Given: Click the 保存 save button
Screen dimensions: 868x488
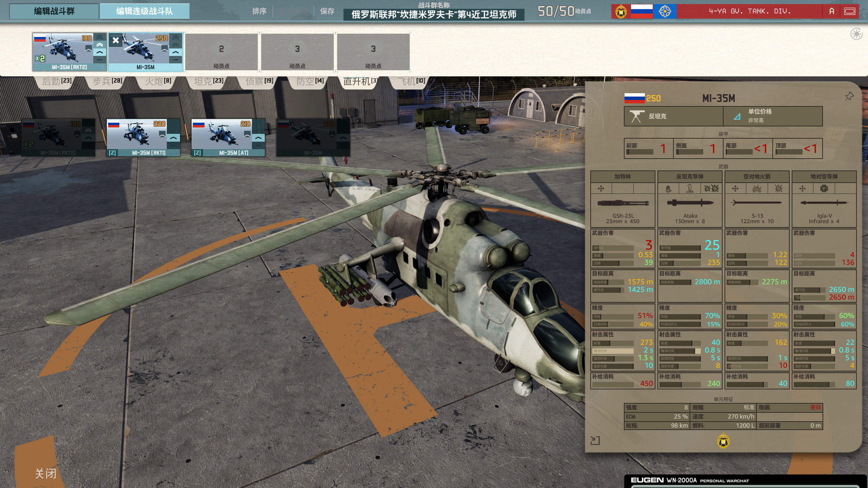Looking at the screenshot, I should [x=327, y=12].
